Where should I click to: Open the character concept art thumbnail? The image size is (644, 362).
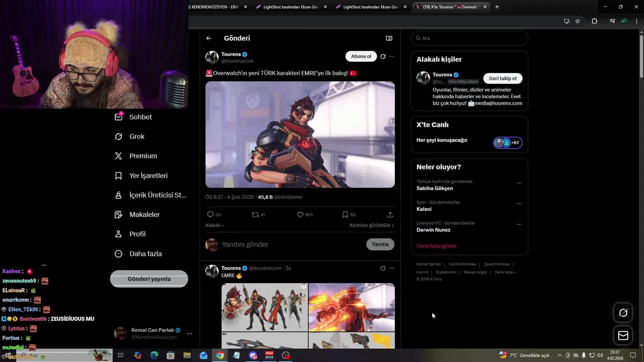264,307
